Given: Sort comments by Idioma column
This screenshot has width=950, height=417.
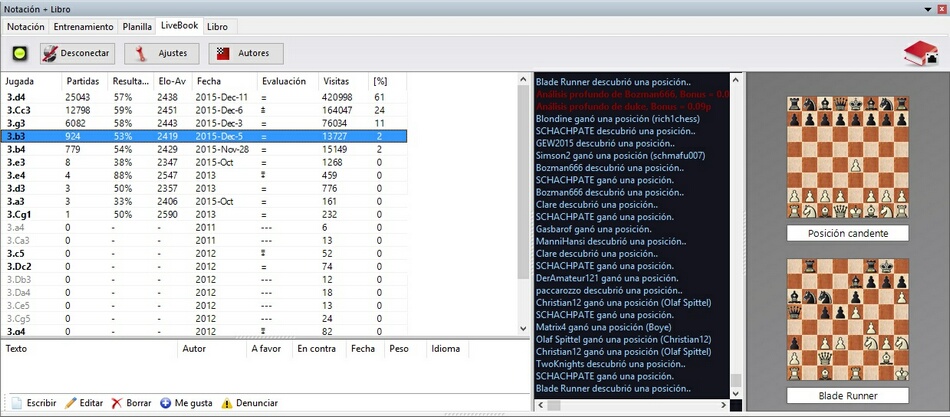Looking at the screenshot, I should [x=447, y=349].
